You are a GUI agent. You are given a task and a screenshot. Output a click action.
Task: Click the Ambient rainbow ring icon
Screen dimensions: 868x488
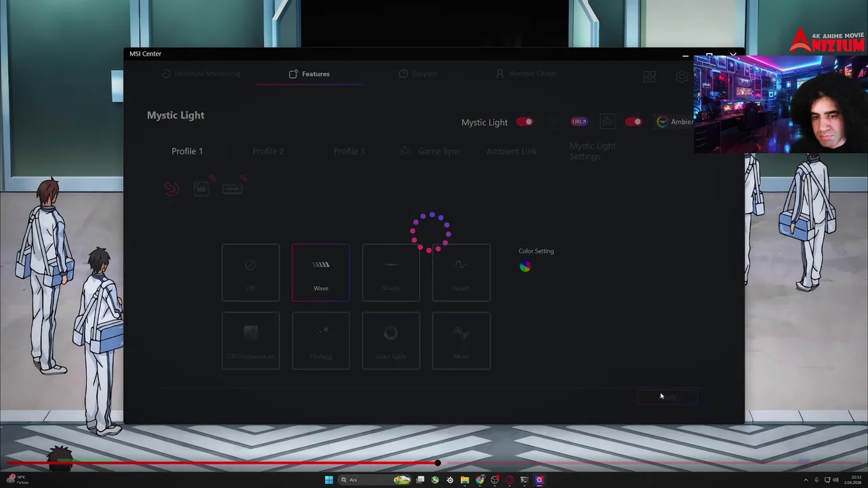click(x=662, y=122)
